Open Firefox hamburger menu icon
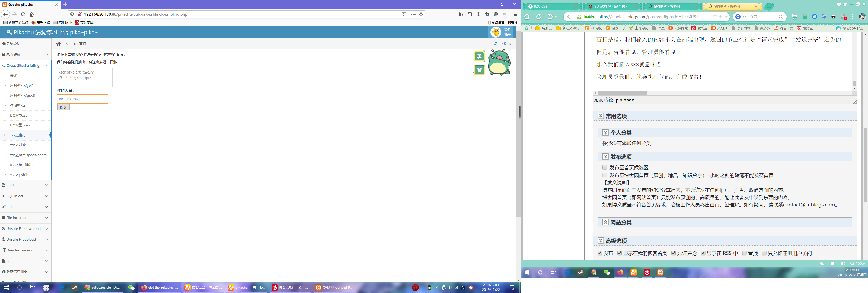Image resolution: width=868 pixels, height=293 pixels. [515, 14]
